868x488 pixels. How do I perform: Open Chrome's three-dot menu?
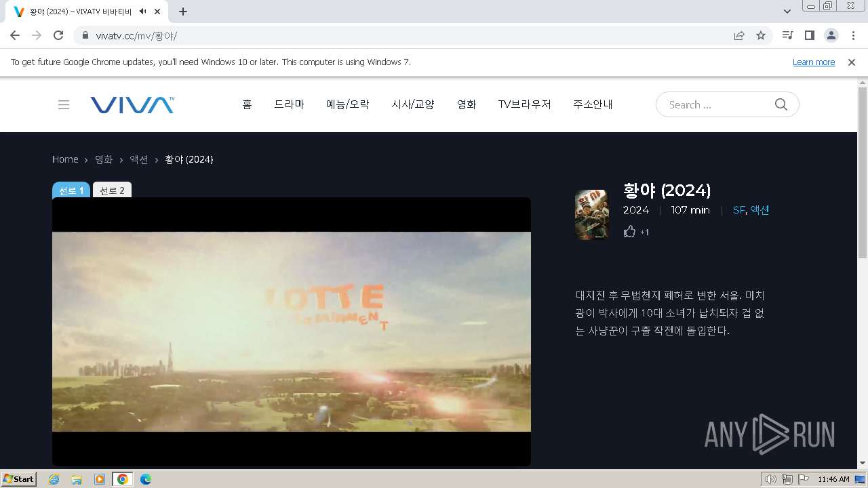pyautogui.click(x=853, y=35)
